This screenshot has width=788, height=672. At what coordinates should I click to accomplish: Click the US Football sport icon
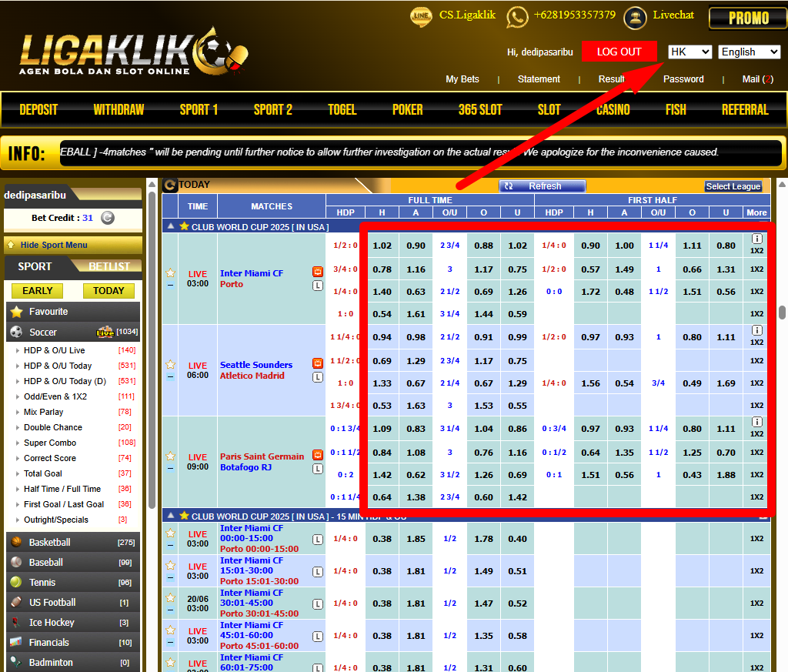[x=16, y=602]
